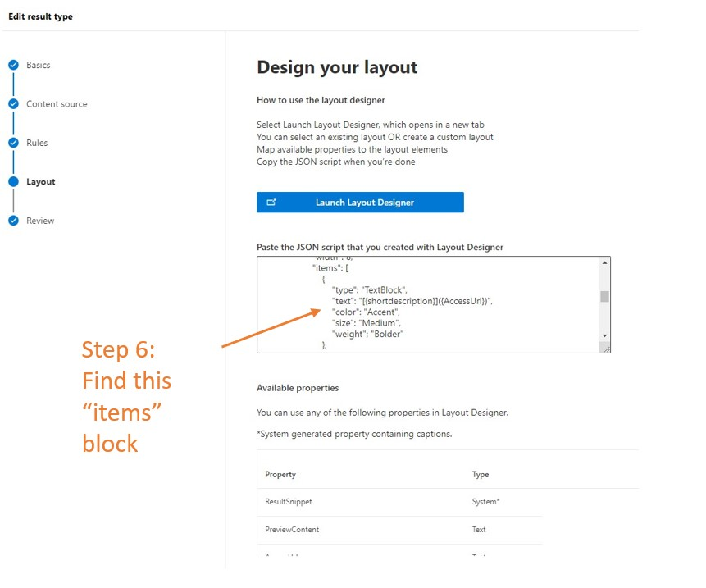Click the Basics completed step checkmark icon

pyautogui.click(x=13, y=65)
